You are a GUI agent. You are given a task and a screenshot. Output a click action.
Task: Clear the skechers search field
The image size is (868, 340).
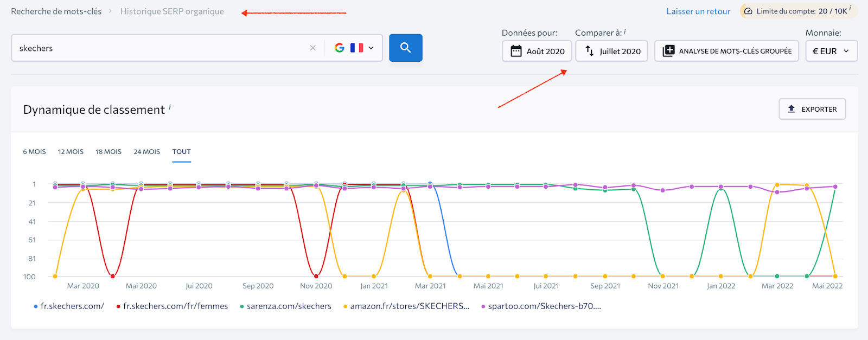click(x=312, y=48)
